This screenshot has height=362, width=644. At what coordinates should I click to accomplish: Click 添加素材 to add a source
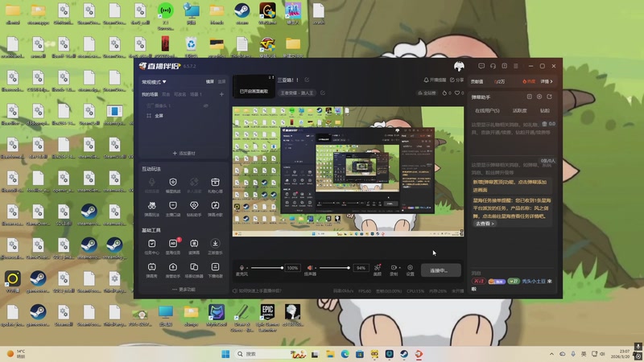[x=184, y=153]
